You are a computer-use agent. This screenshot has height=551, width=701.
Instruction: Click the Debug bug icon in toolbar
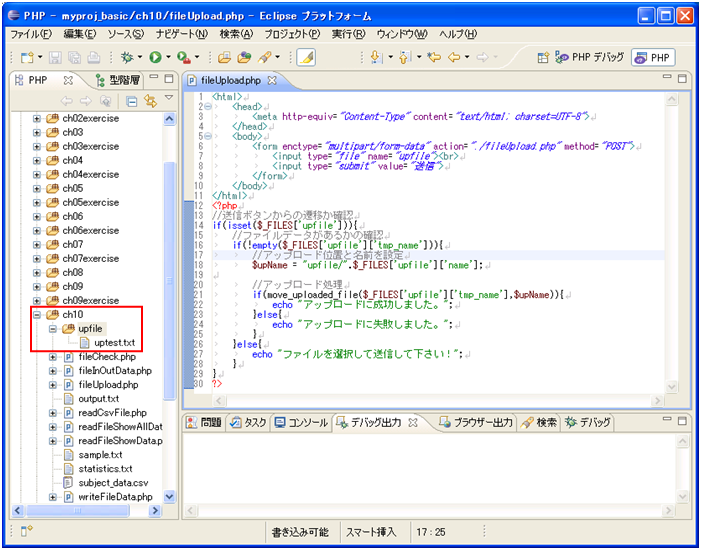(x=127, y=58)
